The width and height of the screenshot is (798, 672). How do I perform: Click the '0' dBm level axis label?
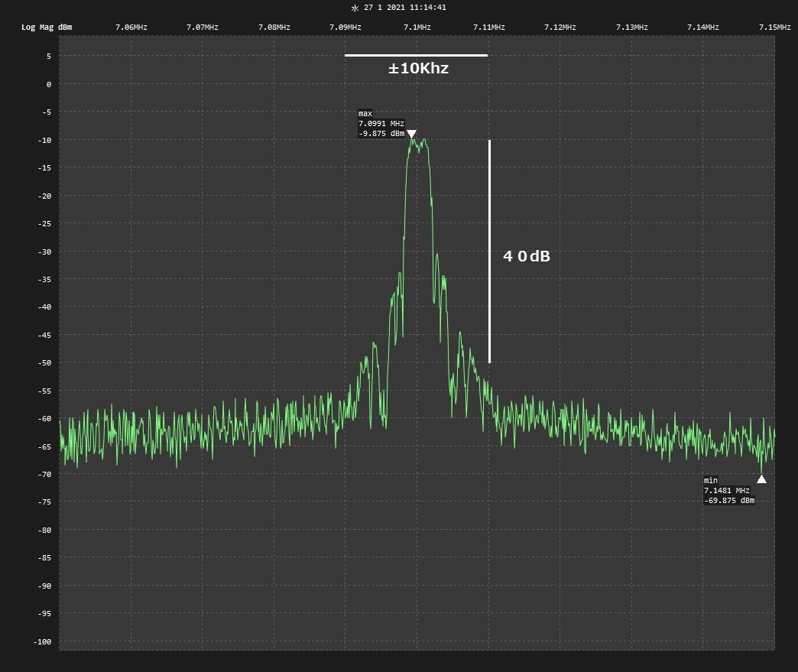click(49, 85)
